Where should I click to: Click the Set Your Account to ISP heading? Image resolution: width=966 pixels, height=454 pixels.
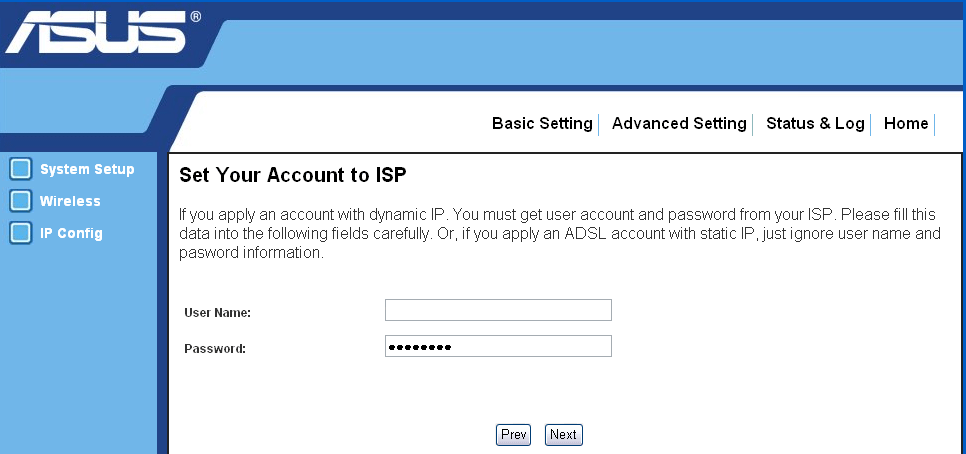tap(293, 176)
